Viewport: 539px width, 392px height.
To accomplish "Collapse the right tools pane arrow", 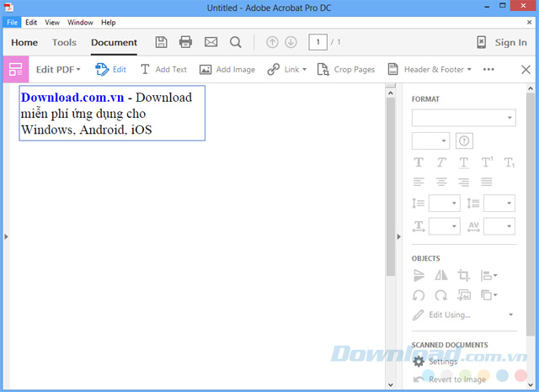I will tap(398, 236).
